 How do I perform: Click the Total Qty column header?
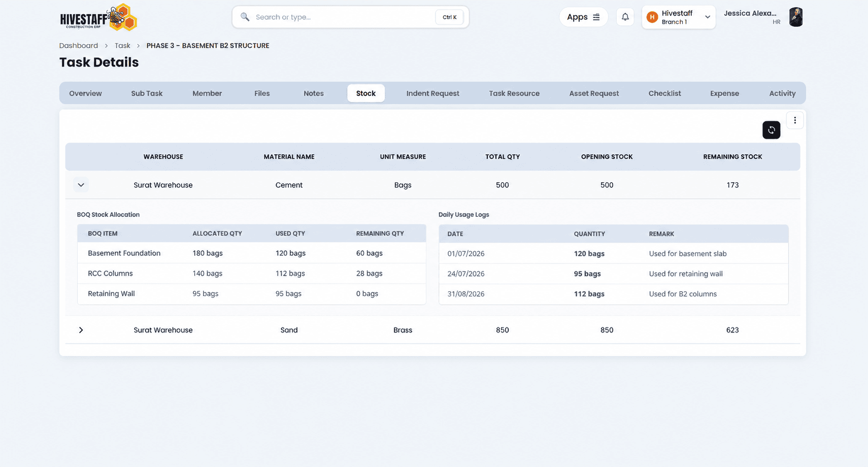coord(503,157)
